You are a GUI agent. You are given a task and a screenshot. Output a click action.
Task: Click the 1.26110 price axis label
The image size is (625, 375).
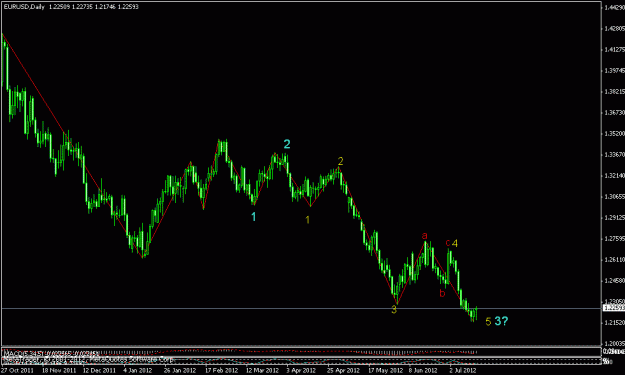(x=614, y=260)
